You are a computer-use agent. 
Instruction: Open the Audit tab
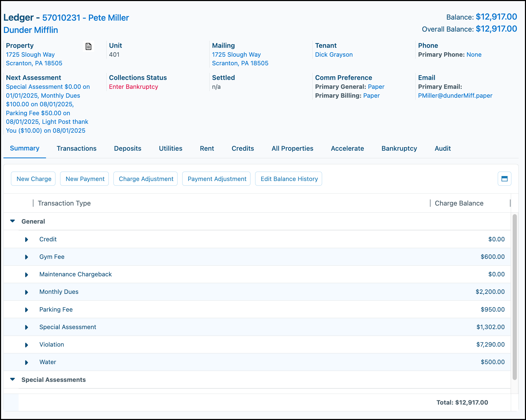coord(443,148)
